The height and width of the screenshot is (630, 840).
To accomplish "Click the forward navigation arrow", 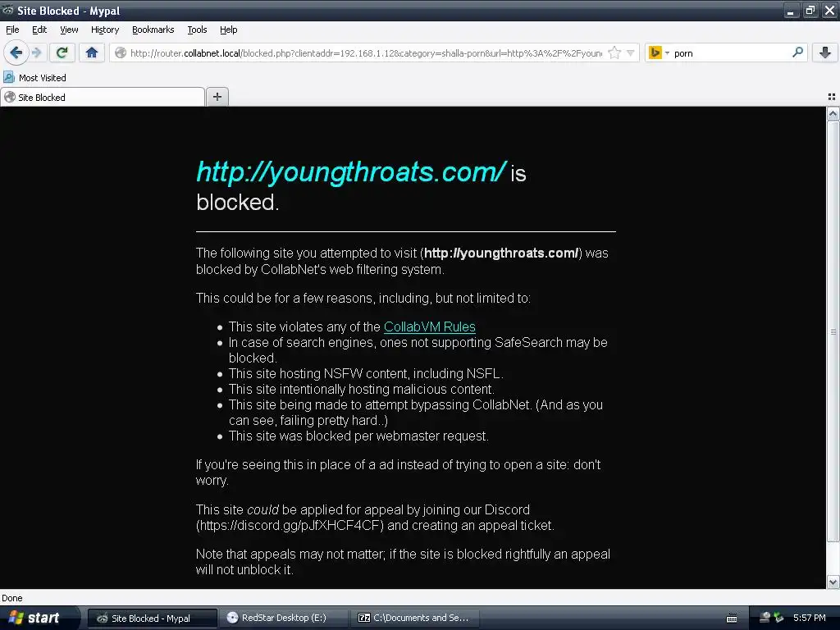I will pos(36,52).
